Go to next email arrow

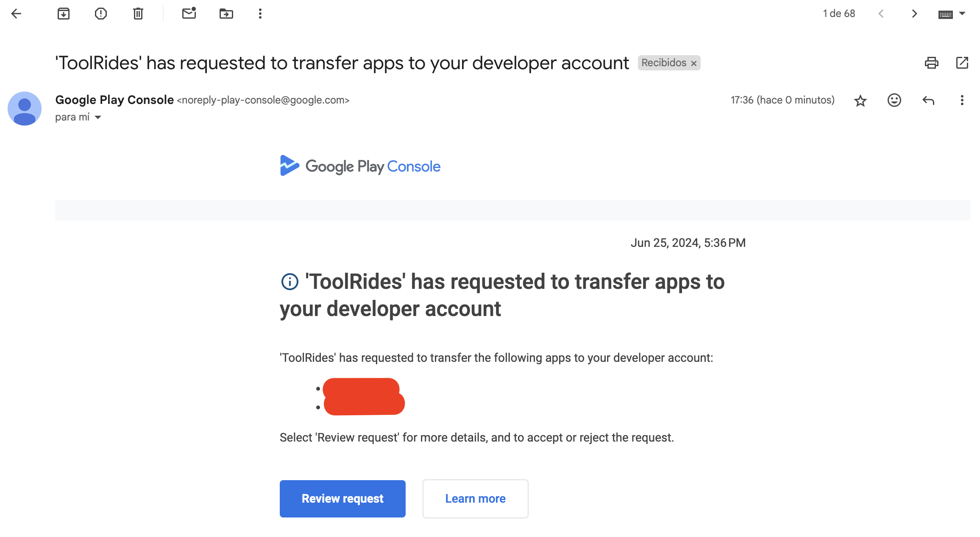(915, 14)
